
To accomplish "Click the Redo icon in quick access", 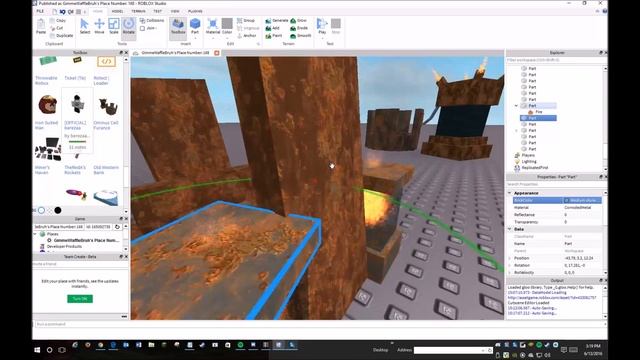I will coord(71,12).
